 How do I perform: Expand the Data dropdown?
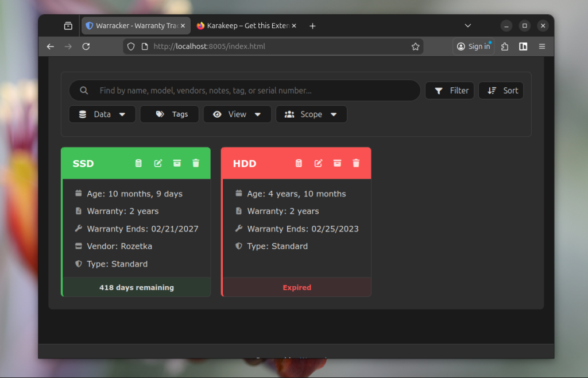point(102,114)
